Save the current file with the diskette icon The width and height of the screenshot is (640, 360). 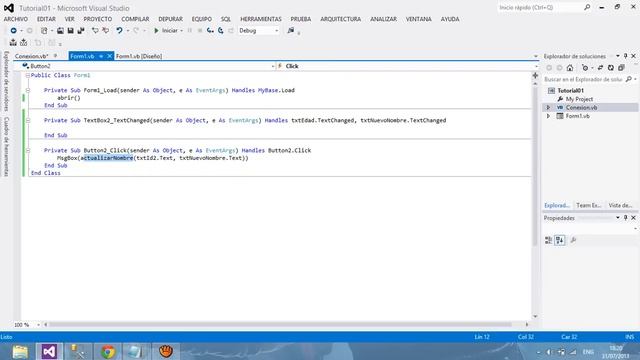(x=70, y=31)
